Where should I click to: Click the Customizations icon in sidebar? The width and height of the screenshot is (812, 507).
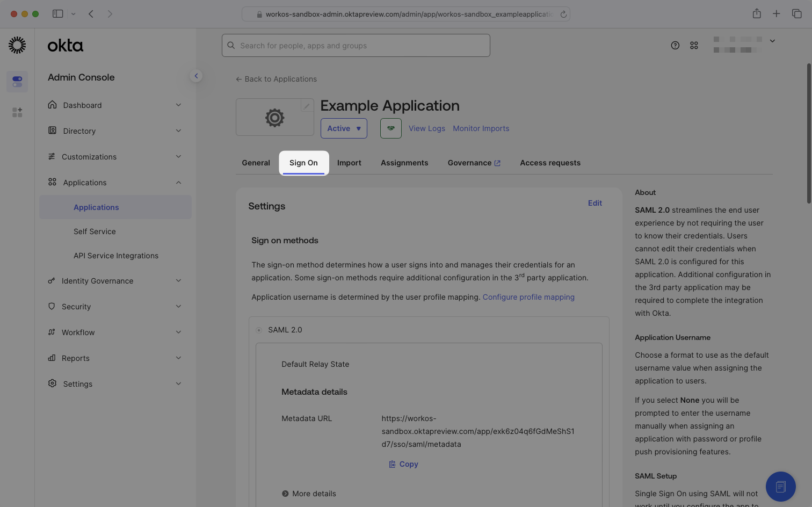(52, 156)
